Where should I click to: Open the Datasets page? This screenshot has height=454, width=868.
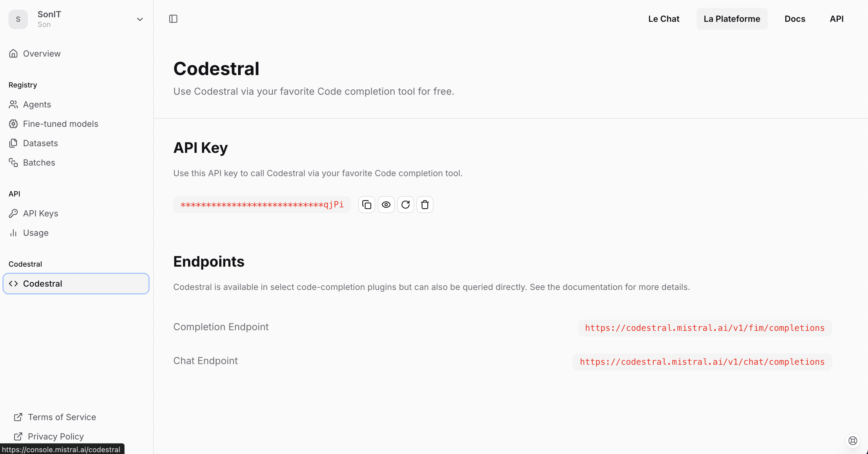pos(40,143)
